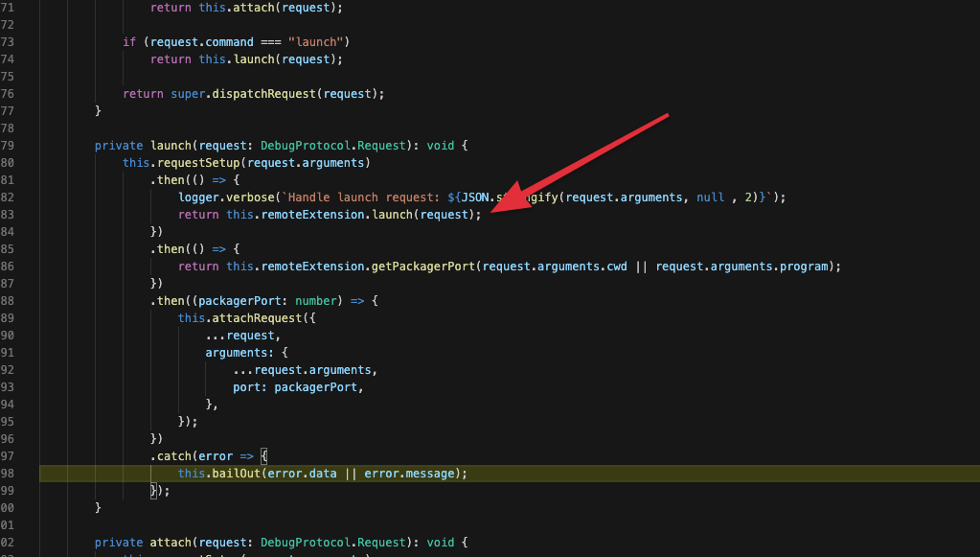Viewport: 980px width, 557px height.
Task: Click 'attach' call on line 71
Action: point(254,8)
